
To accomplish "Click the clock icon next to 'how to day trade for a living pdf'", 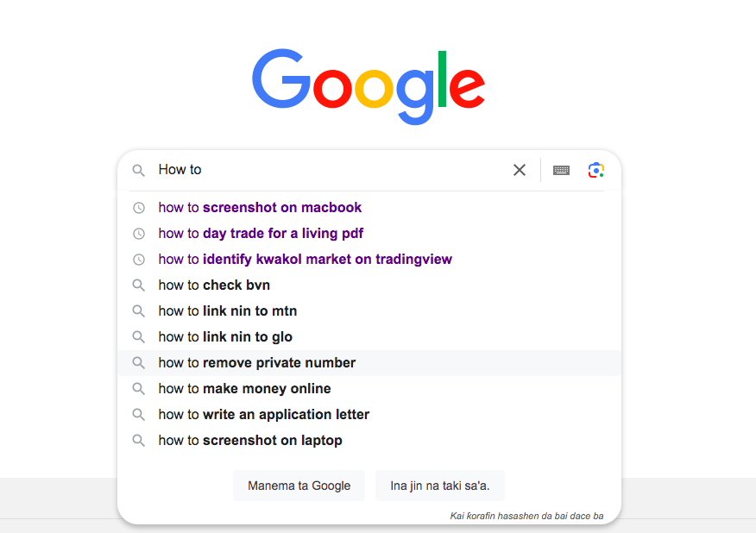I will coord(139,234).
